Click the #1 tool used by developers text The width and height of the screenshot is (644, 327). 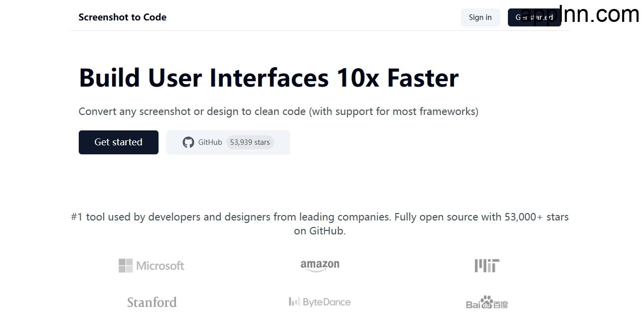click(320, 224)
